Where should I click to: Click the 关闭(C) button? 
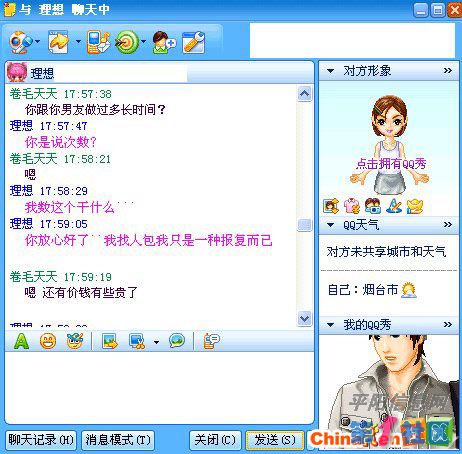point(215,440)
